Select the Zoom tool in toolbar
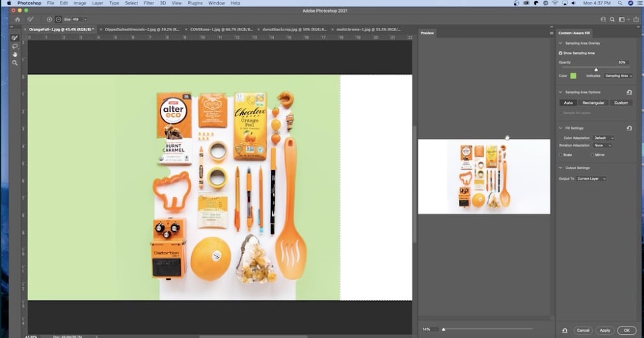The height and width of the screenshot is (338, 644). click(15, 63)
